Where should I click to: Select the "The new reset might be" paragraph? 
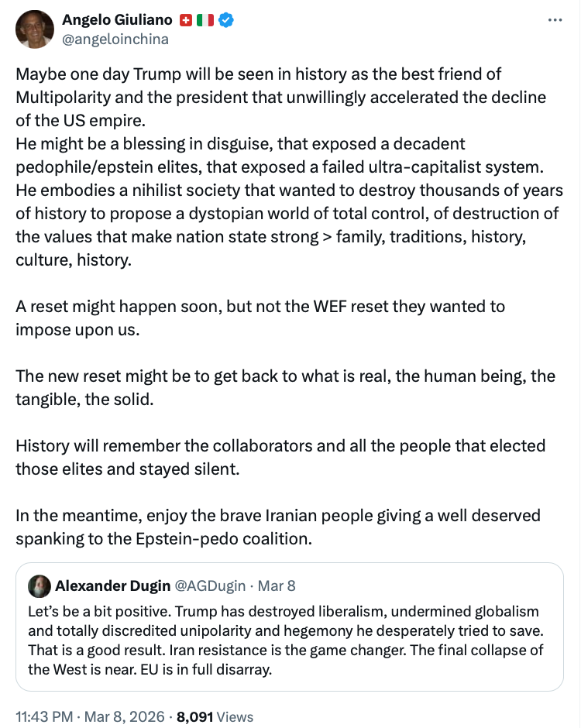tap(285, 387)
